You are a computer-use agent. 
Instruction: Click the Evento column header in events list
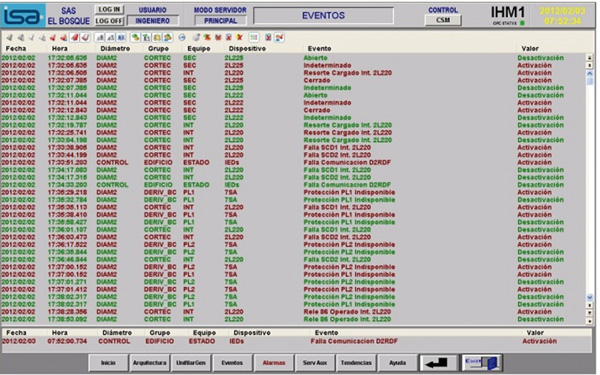click(320, 49)
